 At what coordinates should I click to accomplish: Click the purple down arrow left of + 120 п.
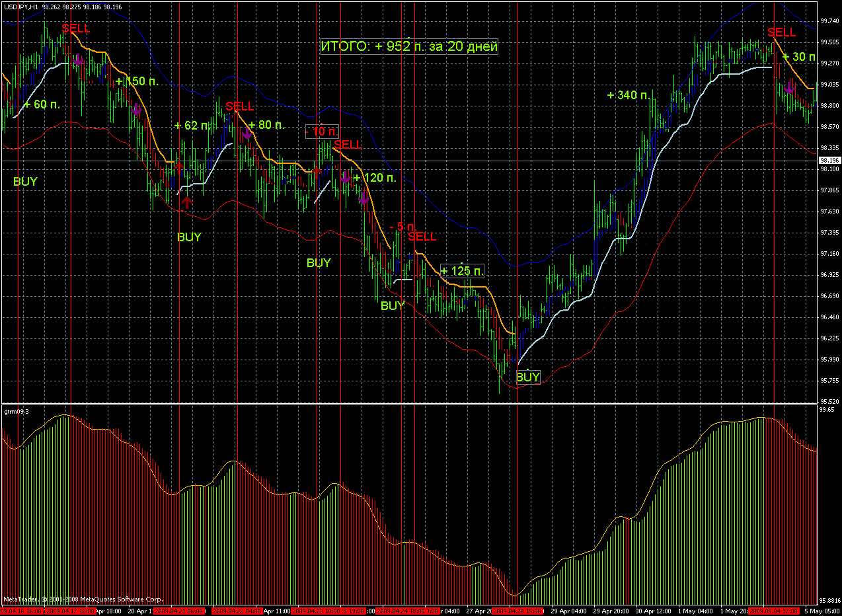(x=344, y=176)
